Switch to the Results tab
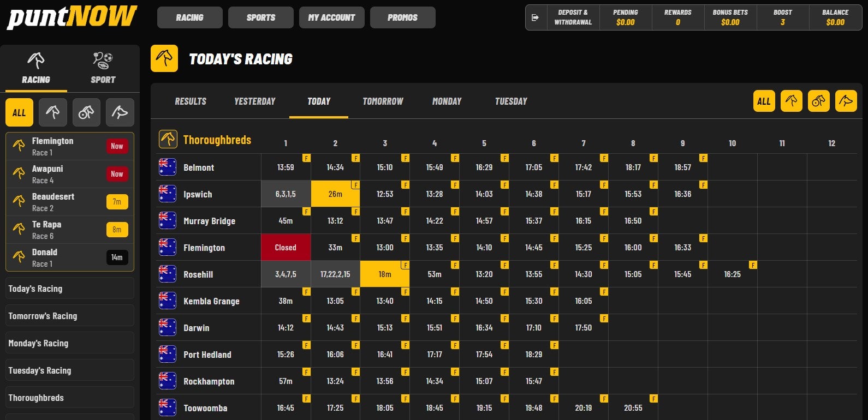 click(191, 101)
